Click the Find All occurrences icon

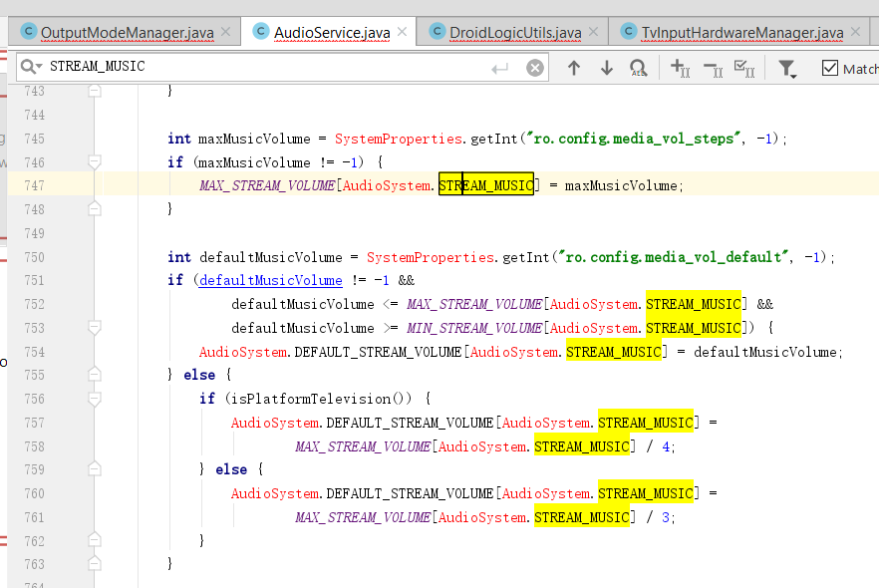click(x=638, y=68)
